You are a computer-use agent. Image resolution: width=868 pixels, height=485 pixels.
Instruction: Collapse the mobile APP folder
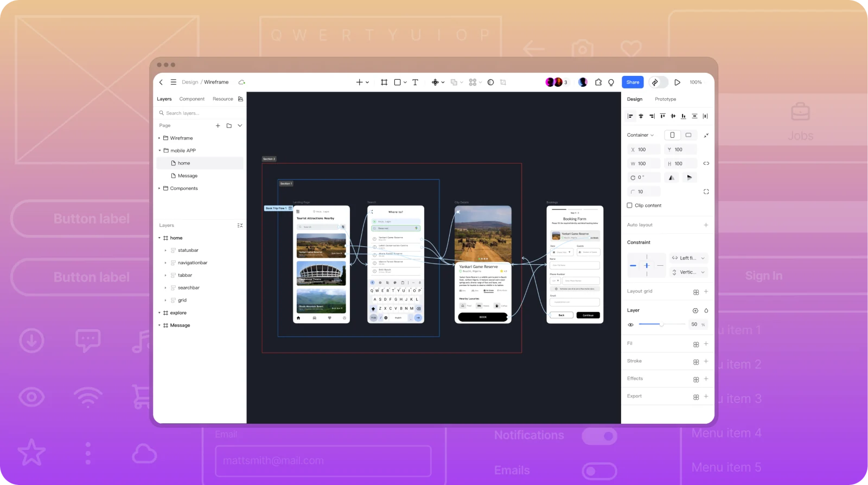pos(159,151)
